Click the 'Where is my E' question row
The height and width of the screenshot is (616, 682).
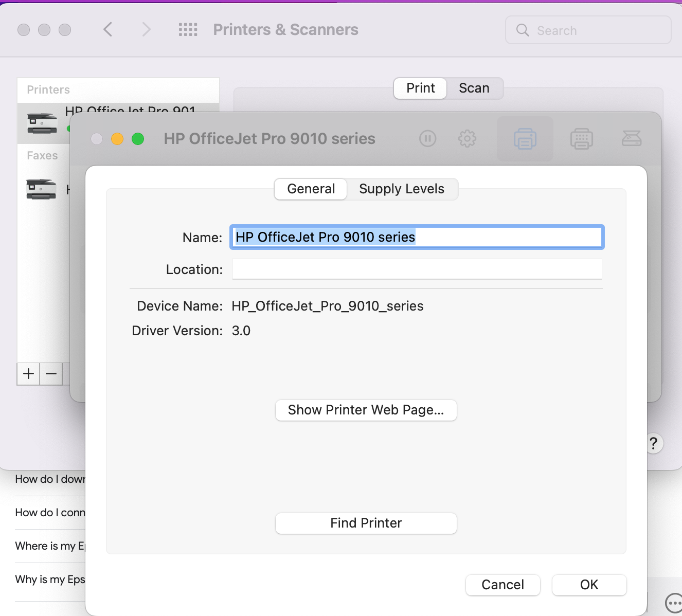coord(50,546)
